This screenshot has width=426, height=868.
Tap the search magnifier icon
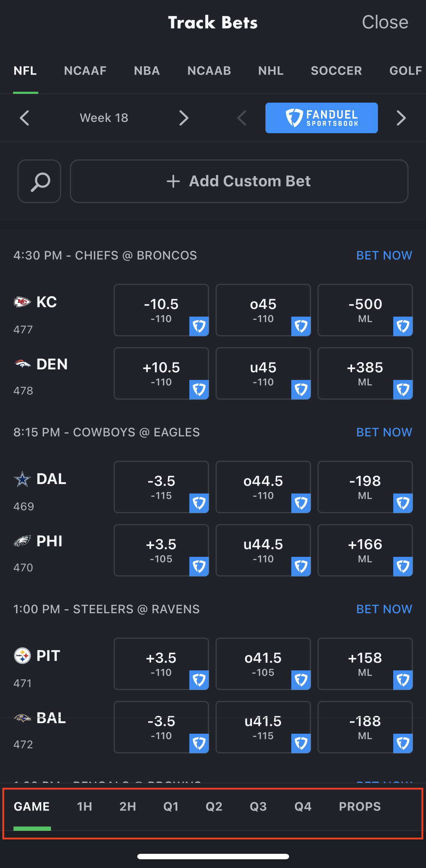[39, 181]
